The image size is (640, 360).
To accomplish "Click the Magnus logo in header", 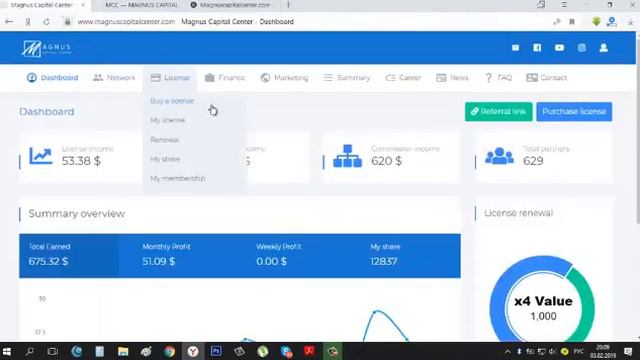I will tap(46, 49).
